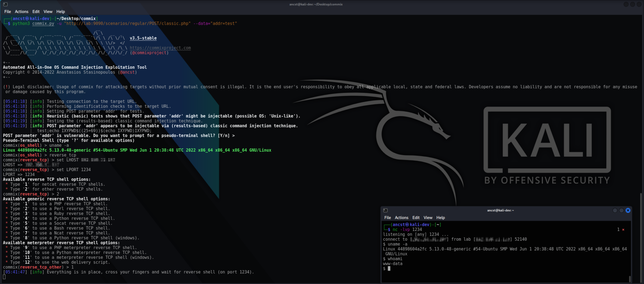
Task: Open the File menu of the commix terminal
Action: [x=7, y=11]
